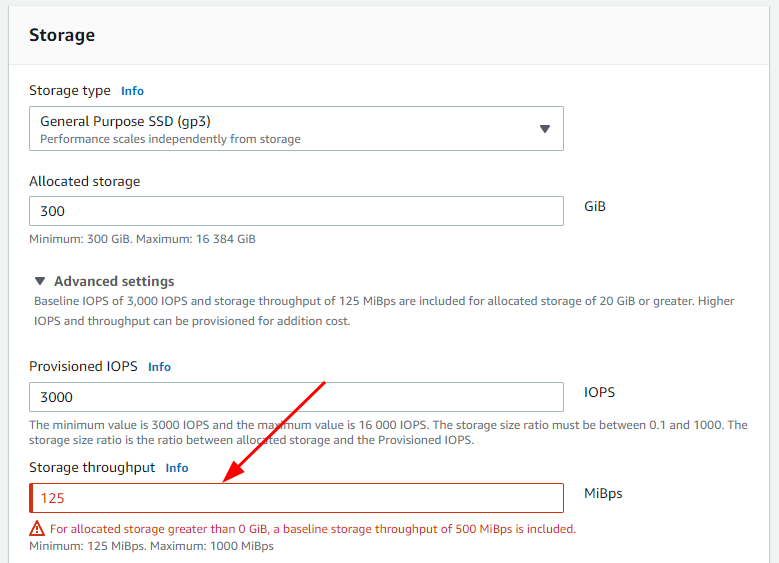Open the Info link beside Storage throughput
Image resolution: width=779 pixels, height=563 pixels.
[177, 468]
